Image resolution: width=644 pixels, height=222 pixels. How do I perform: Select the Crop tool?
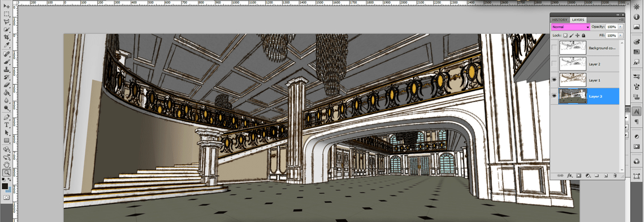[7, 37]
